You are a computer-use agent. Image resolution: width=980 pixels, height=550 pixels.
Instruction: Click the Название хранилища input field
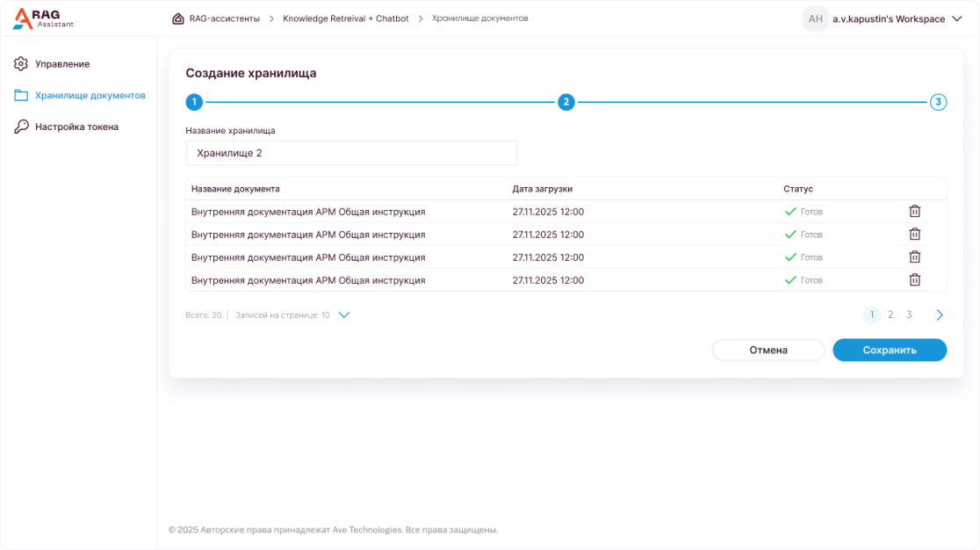(x=351, y=153)
